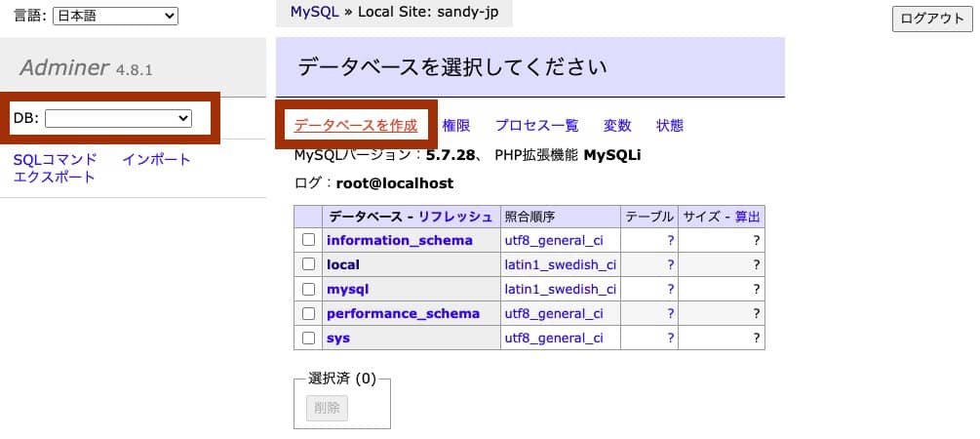Click the Local Site: sandy-jp breadcrumb text

point(428,12)
